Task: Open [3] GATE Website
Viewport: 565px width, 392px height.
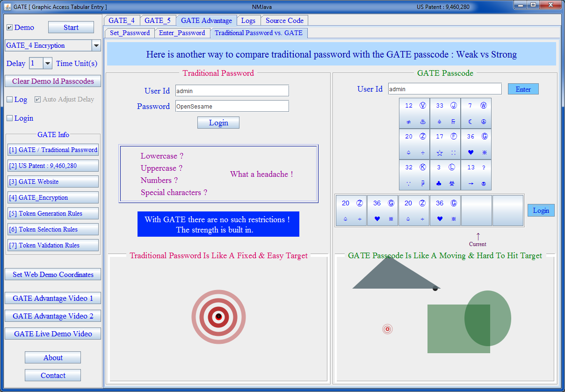Action: tap(53, 181)
